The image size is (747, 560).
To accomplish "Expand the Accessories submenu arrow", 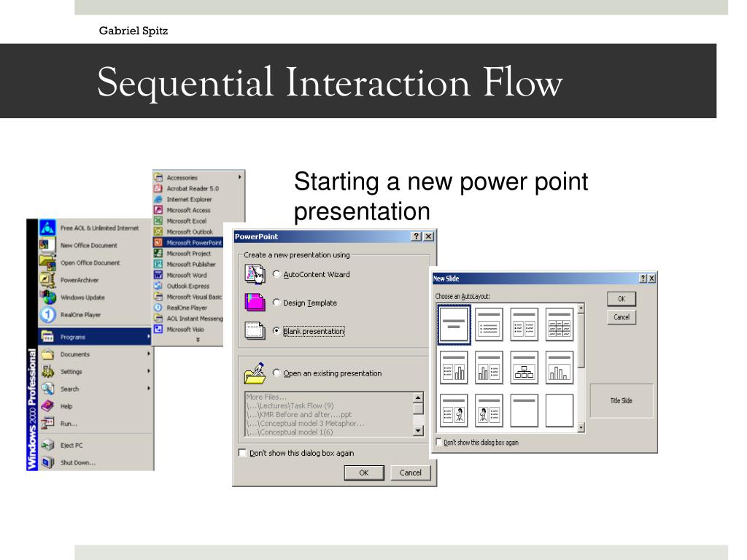I will (239, 177).
